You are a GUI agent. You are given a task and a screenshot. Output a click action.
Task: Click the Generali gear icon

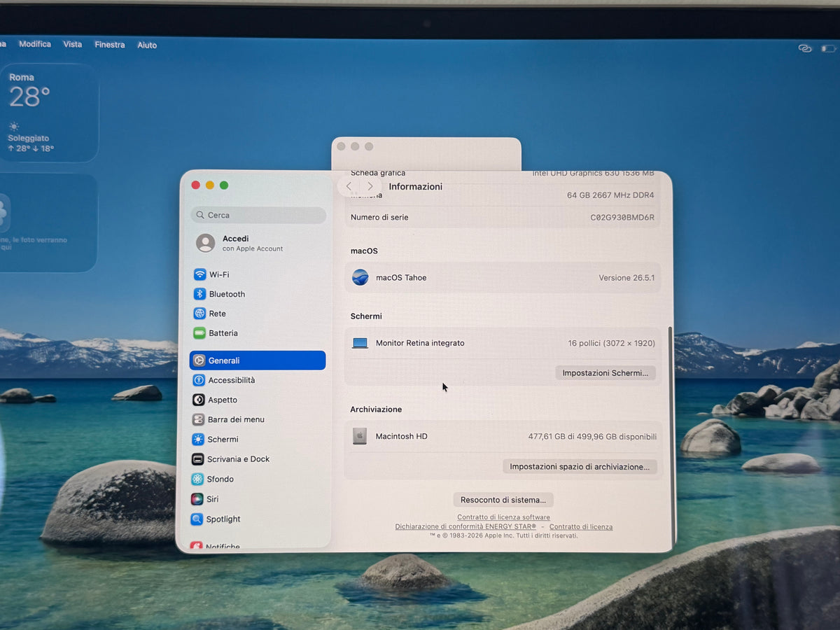click(199, 360)
